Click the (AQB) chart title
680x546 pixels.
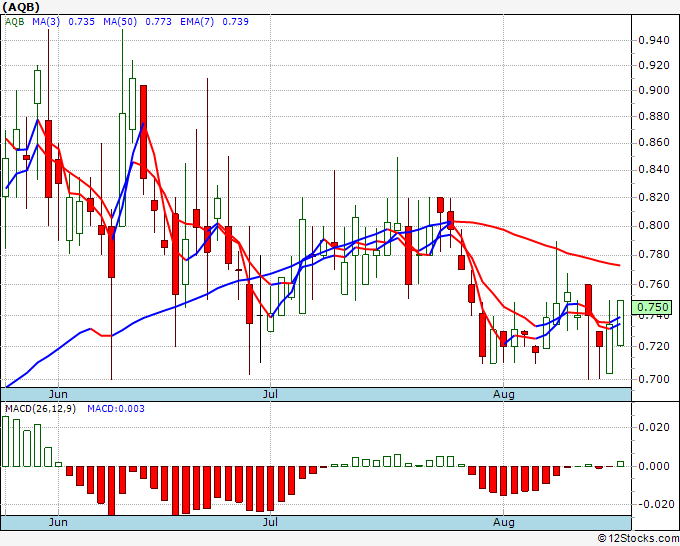tap(21, 7)
